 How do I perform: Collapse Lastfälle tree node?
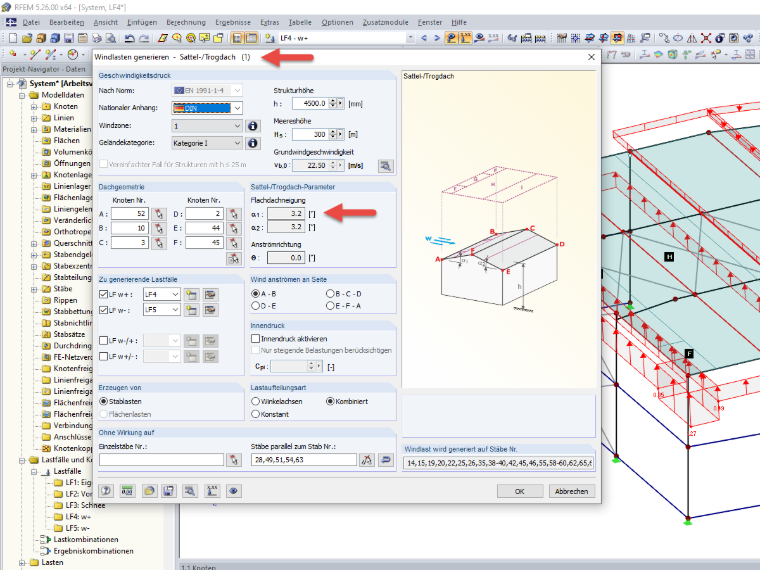34,472
